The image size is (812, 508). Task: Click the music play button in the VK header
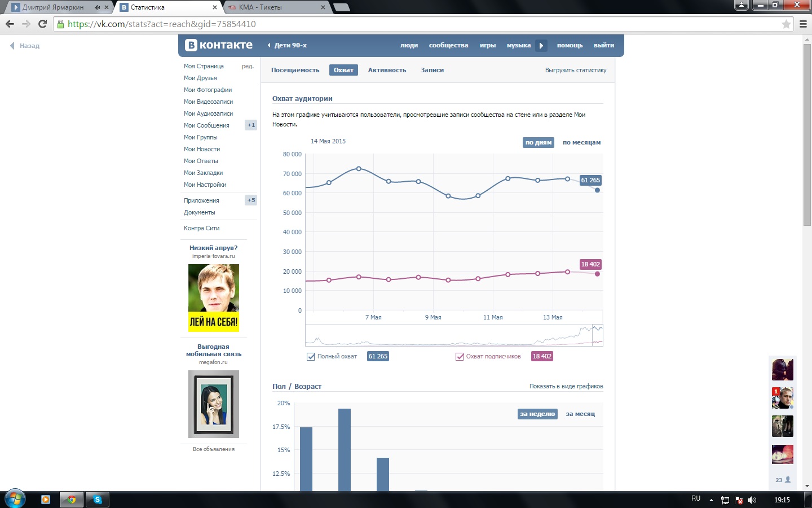point(541,46)
